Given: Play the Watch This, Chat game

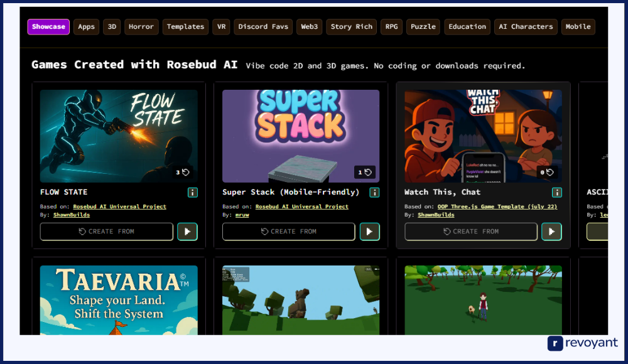Looking at the screenshot, I should [x=551, y=232].
